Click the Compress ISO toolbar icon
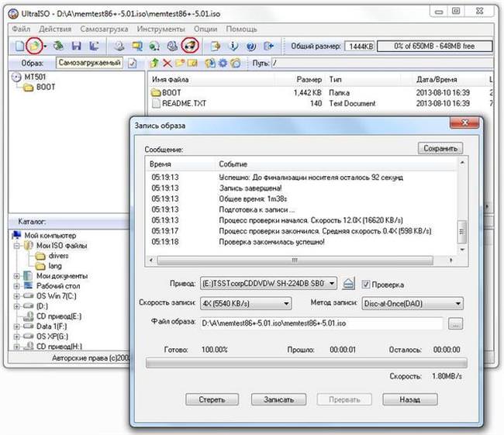The image size is (504, 435). pos(154,46)
